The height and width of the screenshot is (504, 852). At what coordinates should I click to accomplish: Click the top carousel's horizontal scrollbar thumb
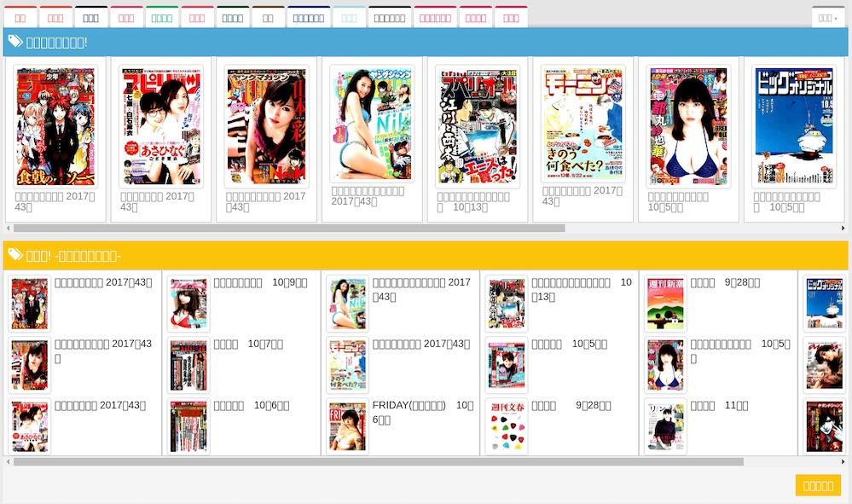click(289, 229)
